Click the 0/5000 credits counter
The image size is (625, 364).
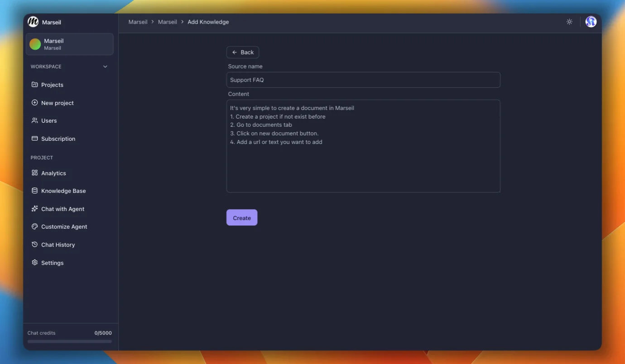103,333
